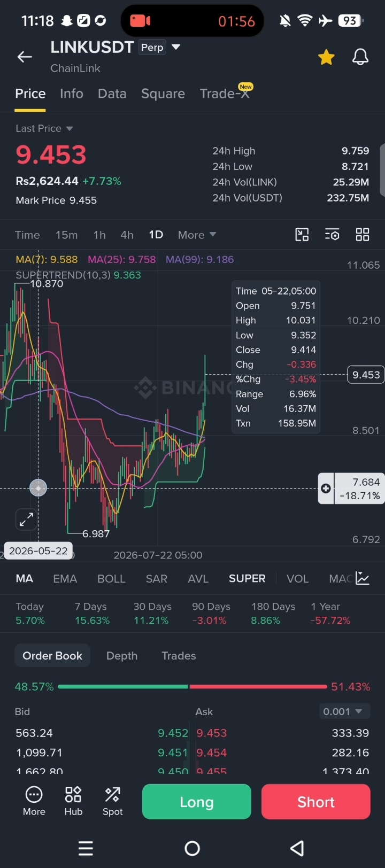Open price alert bell icon
This screenshot has height=868, width=385.
pyautogui.click(x=360, y=57)
